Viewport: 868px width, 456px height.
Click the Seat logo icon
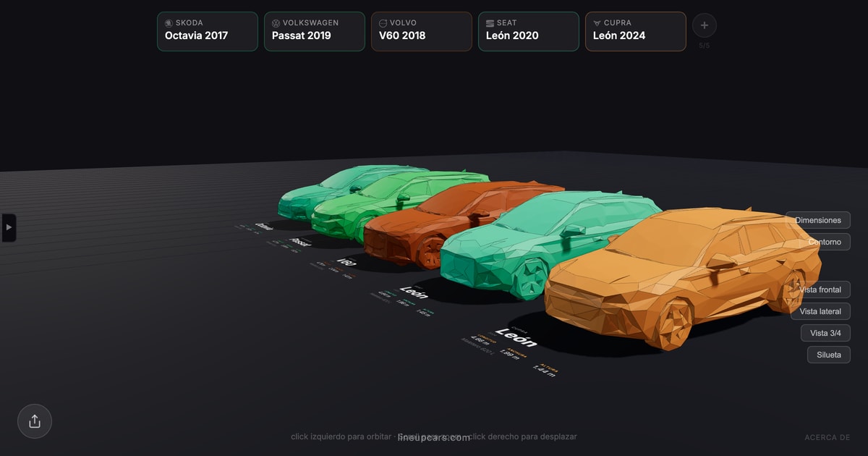(490, 23)
